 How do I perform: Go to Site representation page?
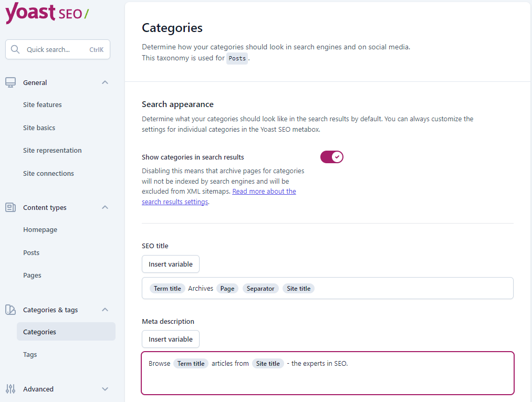click(53, 151)
